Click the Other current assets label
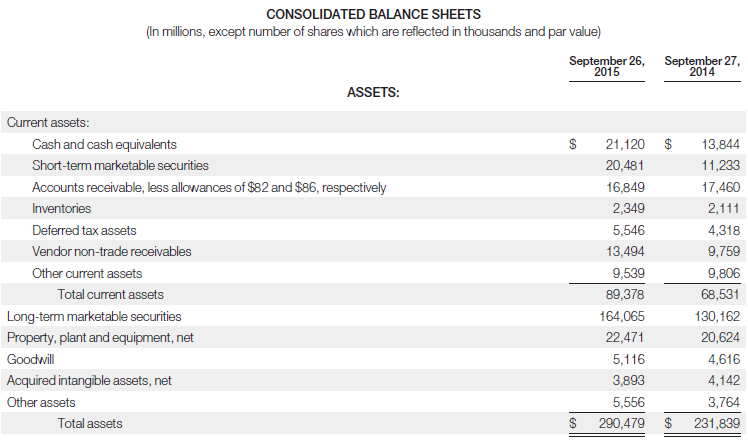The height and width of the screenshot is (444, 748). click(87, 273)
